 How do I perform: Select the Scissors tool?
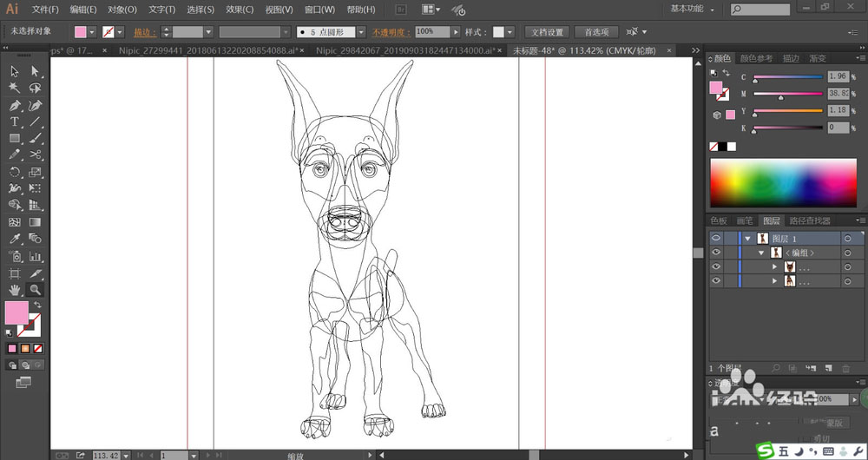[35, 155]
